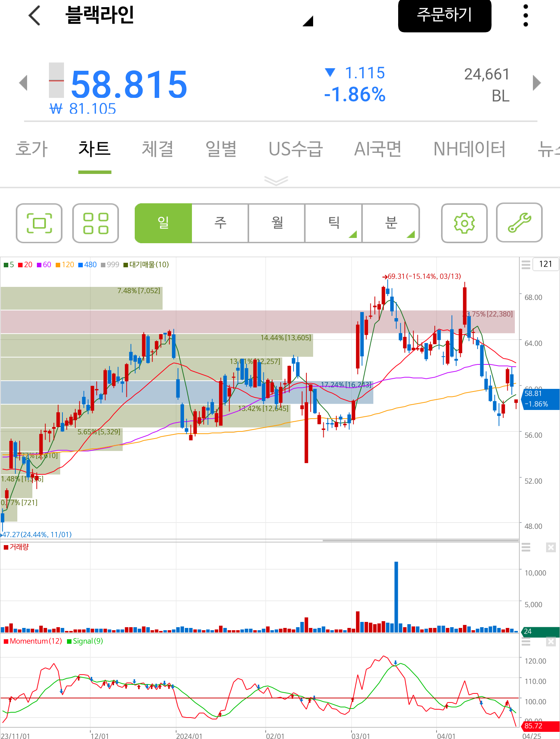Close the volume indicator panel
The image size is (560, 739).
point(551,547)
